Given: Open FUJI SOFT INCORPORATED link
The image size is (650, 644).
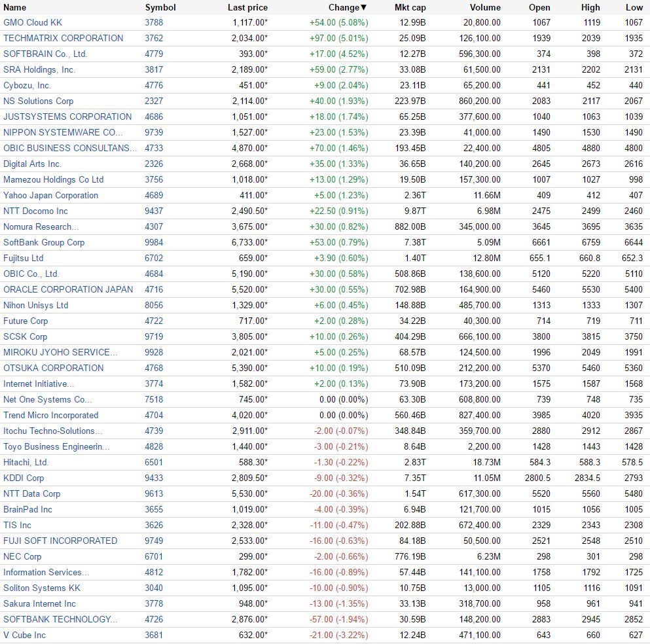Looking at the screenshot, I should [60, 542].
